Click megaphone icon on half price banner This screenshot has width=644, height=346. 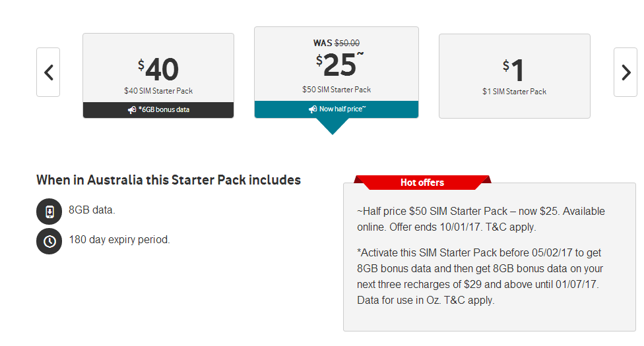(313, 109)
